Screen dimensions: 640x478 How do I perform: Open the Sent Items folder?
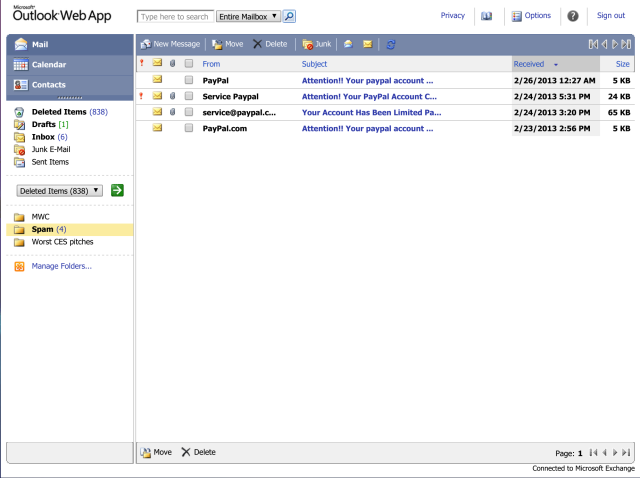point(50,162)
